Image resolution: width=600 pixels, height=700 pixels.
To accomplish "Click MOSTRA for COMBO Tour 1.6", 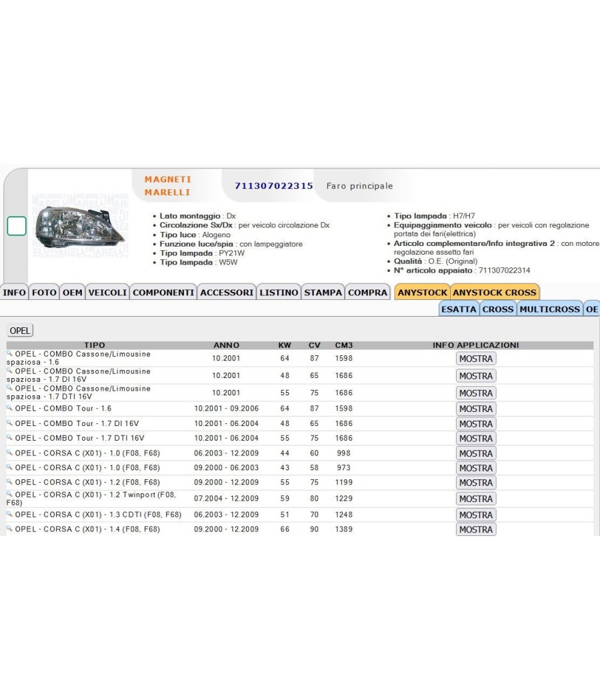I will [476, 409].
